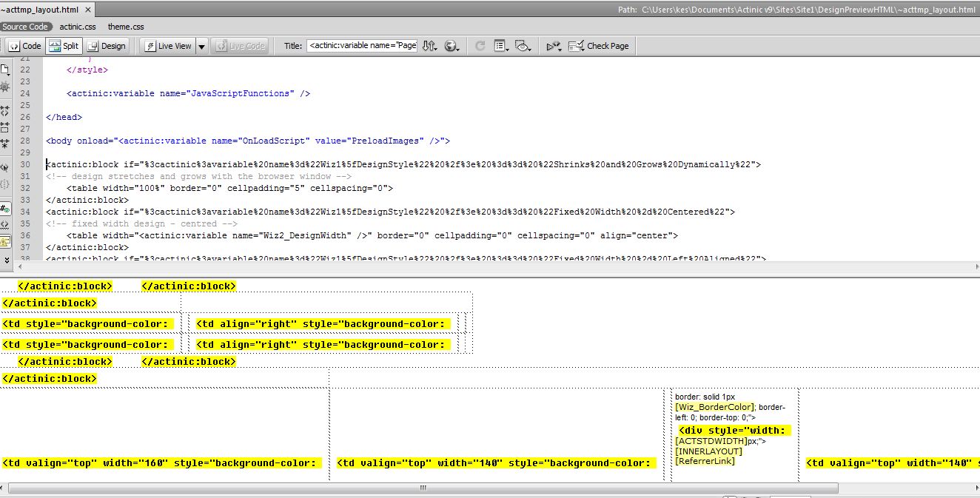Toggle syntax error alerts warning icon

coord(5,241)
